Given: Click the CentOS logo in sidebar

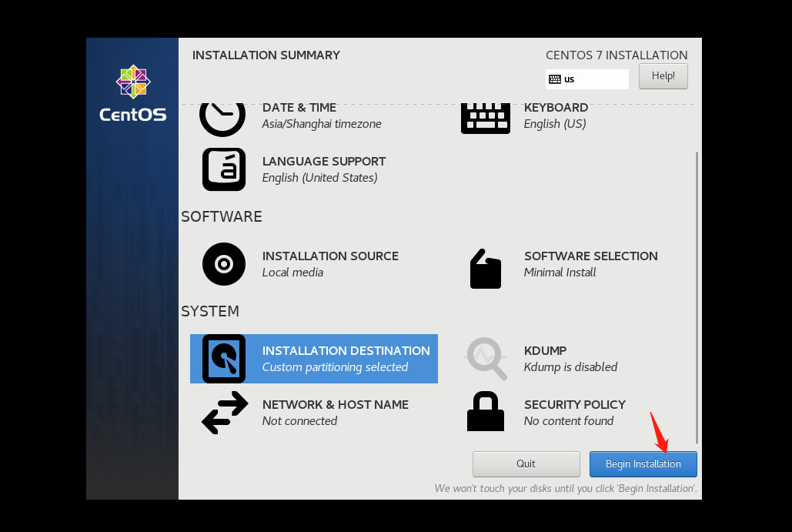Looking at the screenshot, I should pyautogui.click(x=133, y=94).
